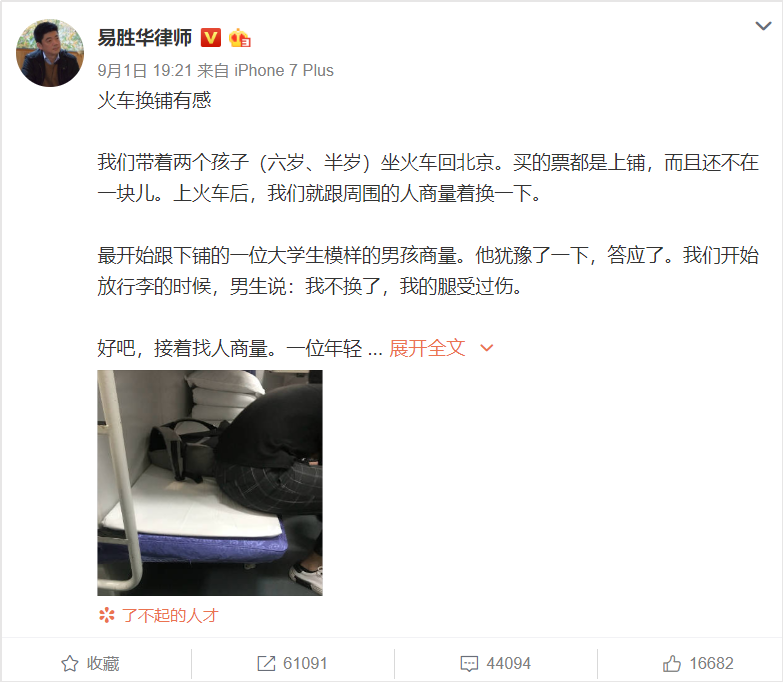Click the repost share icon
The width and height of the screenshot is (783, 682).
click(x=266, y=664)
